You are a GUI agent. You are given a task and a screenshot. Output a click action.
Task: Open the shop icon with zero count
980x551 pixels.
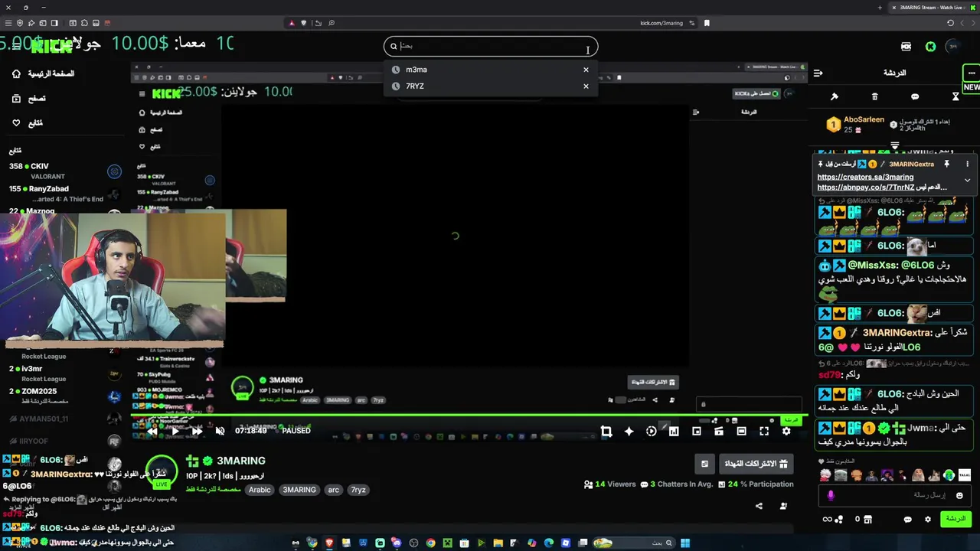tap(863, 520)
